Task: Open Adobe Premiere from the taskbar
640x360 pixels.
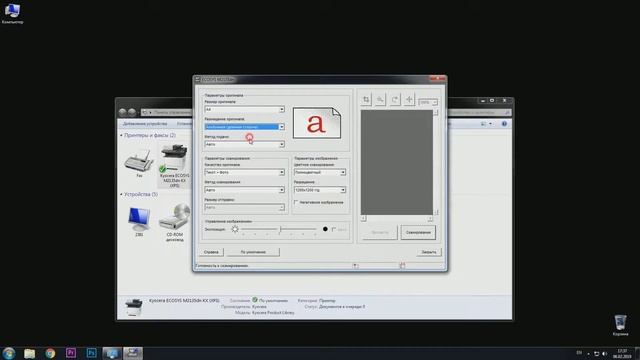Action: [71, 353]
